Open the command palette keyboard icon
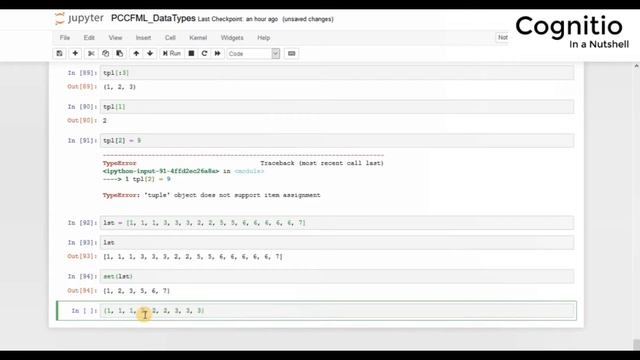Screen dimensions: 640x360 click(x=291, y=53)
